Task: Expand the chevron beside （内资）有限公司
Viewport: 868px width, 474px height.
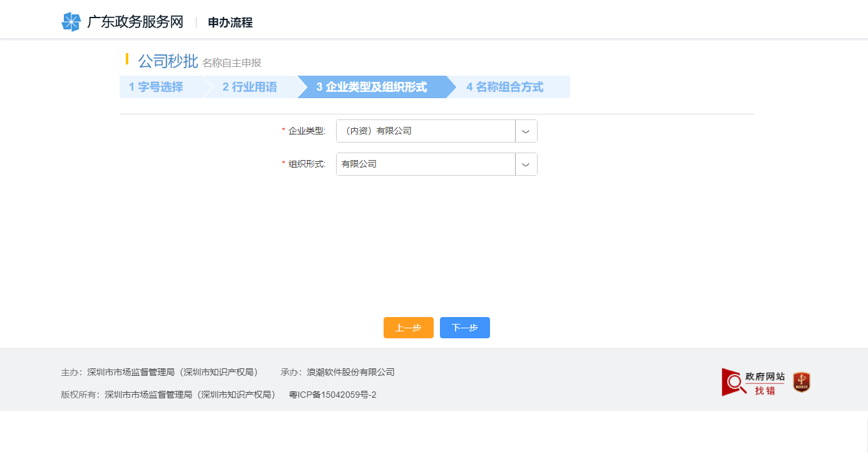Action: point(526,131)
